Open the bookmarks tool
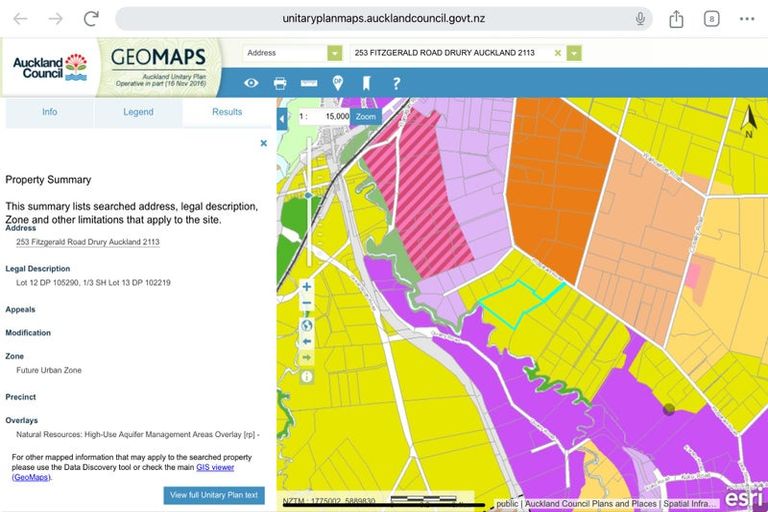The image size is (768, 512). [x=366, y=83]
